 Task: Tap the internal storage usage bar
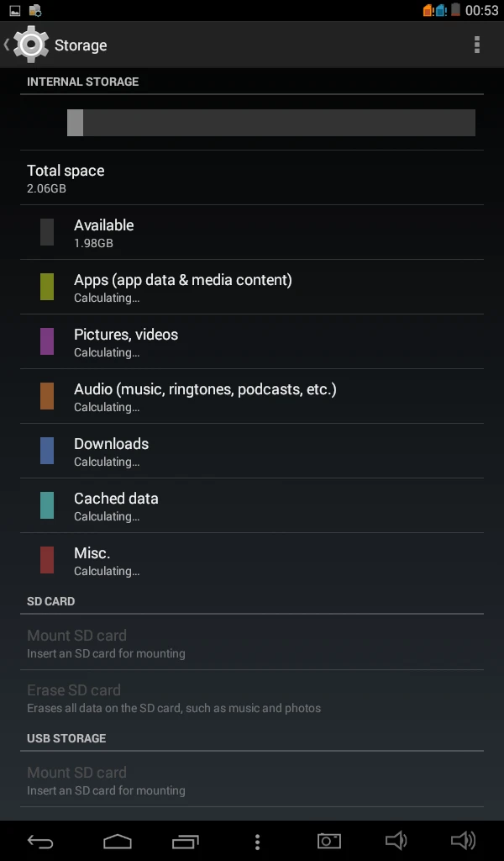click(271, 122)
